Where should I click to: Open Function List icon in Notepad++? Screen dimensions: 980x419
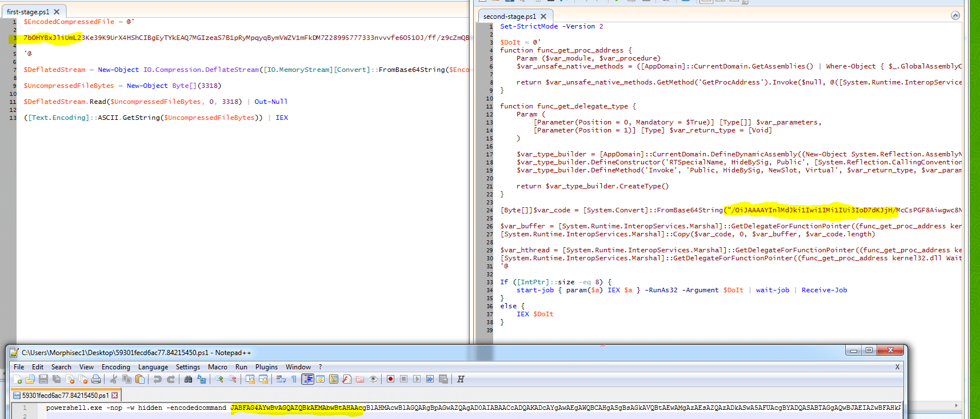346,379
